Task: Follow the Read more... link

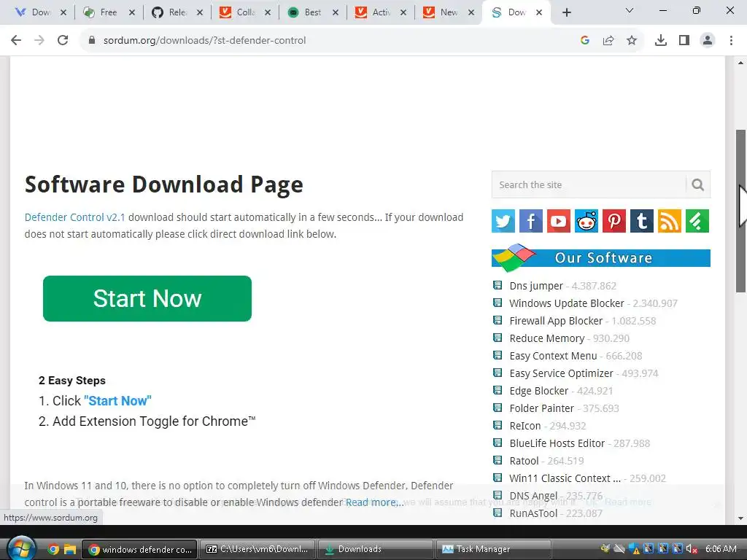Action: pyautogui.click(x=375, y=502)
